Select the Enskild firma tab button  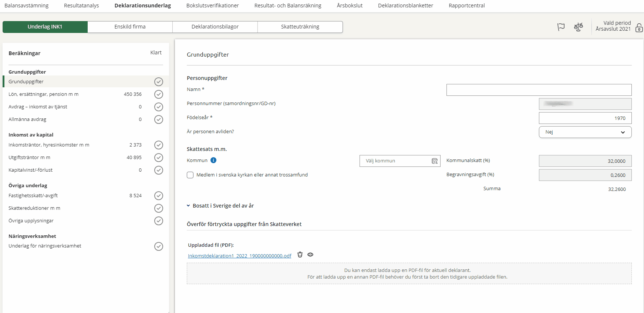click(x=130, y=27)
